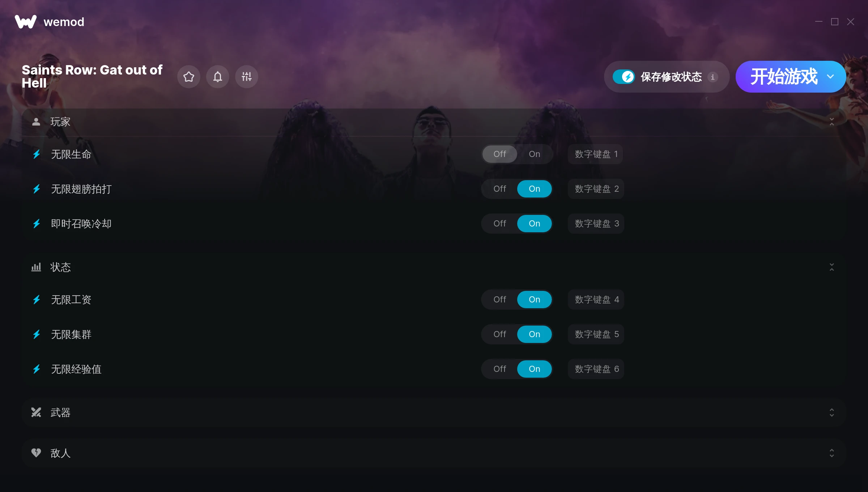Expand the 武器 section chevron
This screenshot has height=492, width=868.
[x=832, y=412]
